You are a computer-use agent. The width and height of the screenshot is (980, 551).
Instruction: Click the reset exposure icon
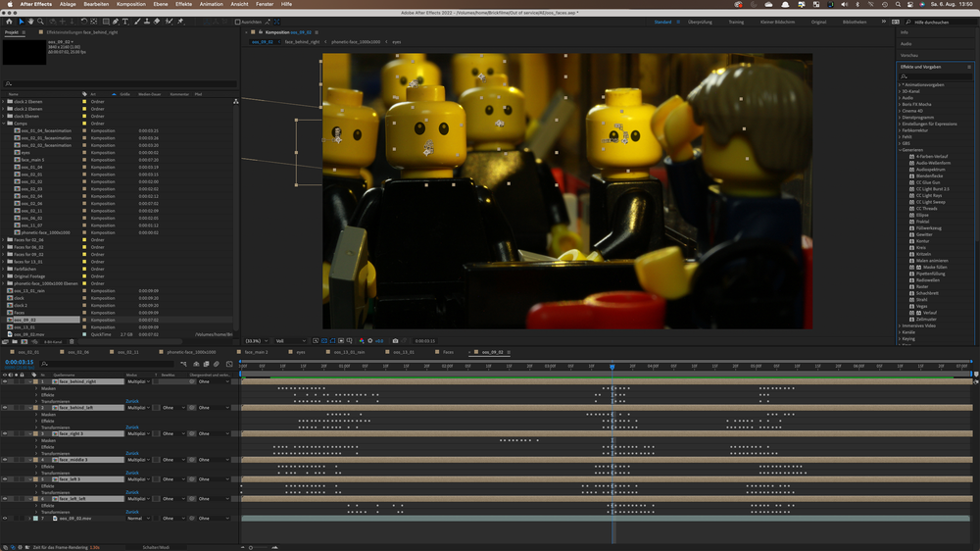click(x=370, y=341)
